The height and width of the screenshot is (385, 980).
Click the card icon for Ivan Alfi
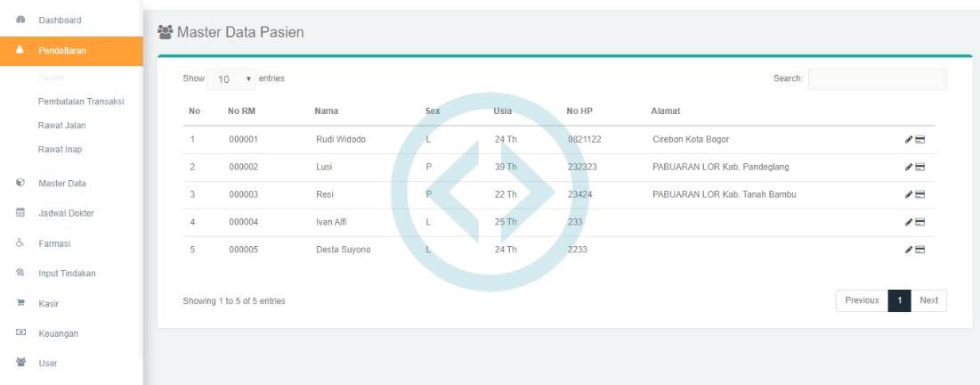tap(919, 223)
